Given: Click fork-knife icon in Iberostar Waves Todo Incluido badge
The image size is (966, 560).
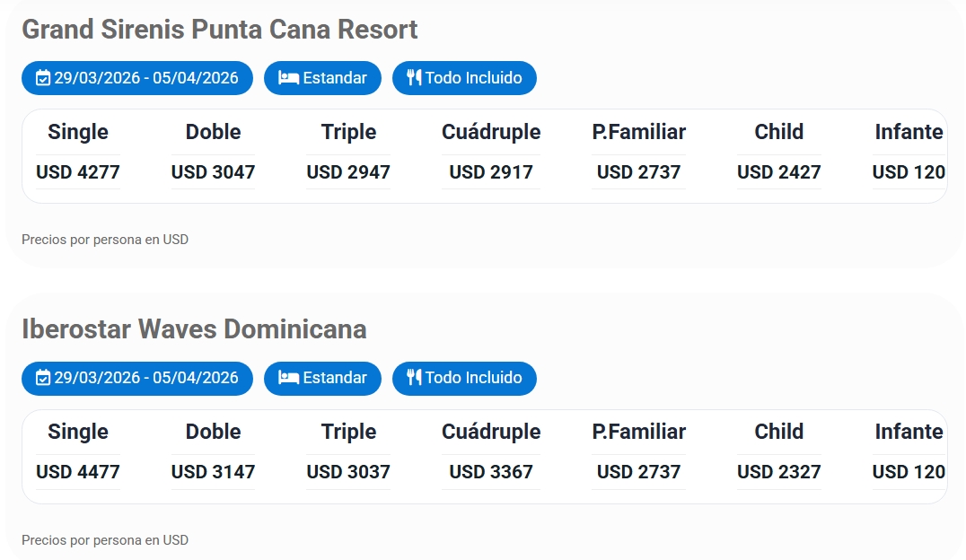Looking at the screenshot, I should 413,378.
